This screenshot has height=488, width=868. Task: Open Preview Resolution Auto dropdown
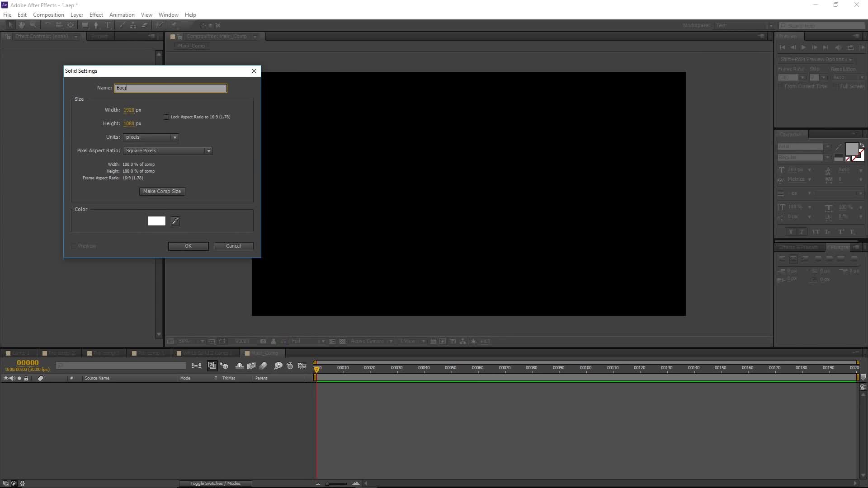[848, 78]
